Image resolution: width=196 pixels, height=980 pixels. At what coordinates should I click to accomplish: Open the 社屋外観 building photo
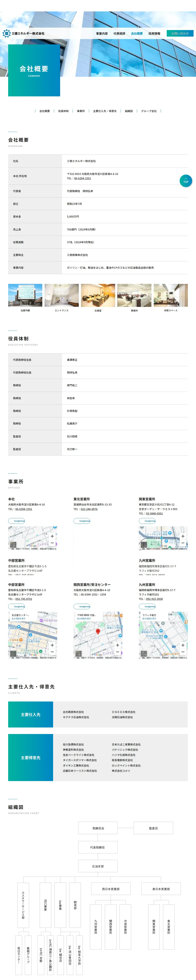[x=25, y=295]
